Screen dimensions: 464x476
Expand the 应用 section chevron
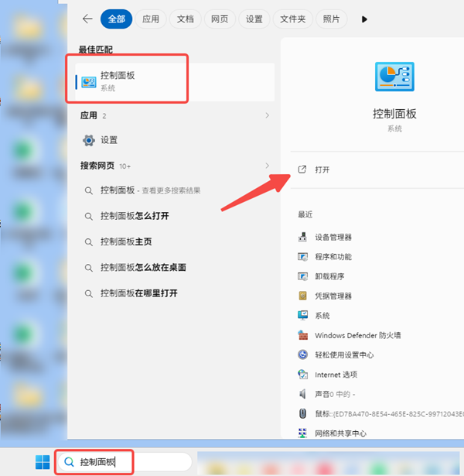point(268,115)
